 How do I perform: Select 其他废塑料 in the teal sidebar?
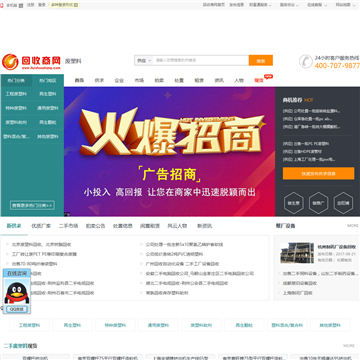tap(48, 136)
